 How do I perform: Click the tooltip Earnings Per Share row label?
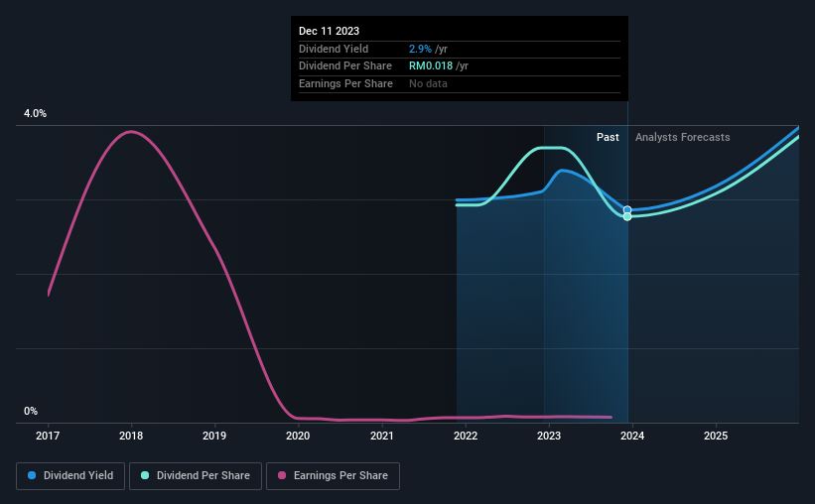tap(345, 83)
